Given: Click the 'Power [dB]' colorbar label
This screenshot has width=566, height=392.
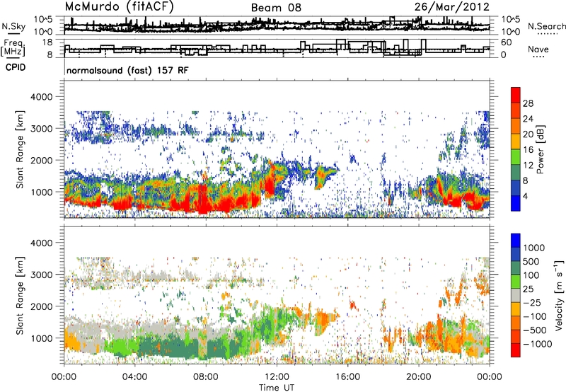Looking at the screenshot, I should (x=540, y=149).
